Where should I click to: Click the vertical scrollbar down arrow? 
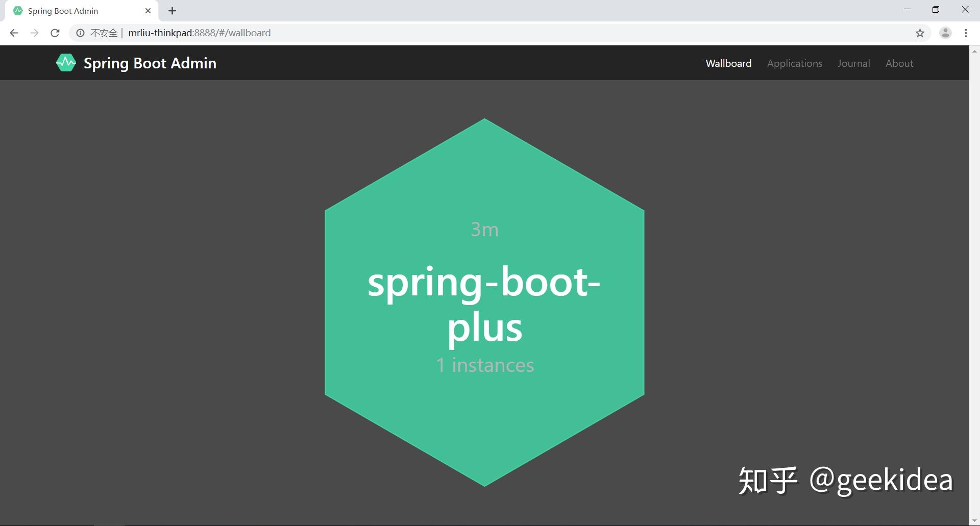click(x=975, y=520)
